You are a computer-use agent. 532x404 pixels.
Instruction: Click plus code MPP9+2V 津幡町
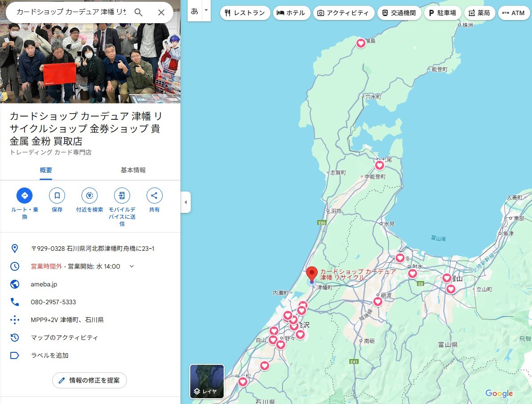[67, 319]
